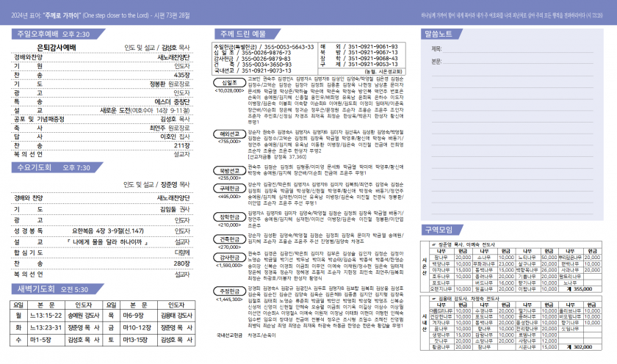Image resolution: width=617 pixels, height=364 pixels.
Task: Click '다함께' in the 합심기도 row
Action: click(x=182, y=252)
